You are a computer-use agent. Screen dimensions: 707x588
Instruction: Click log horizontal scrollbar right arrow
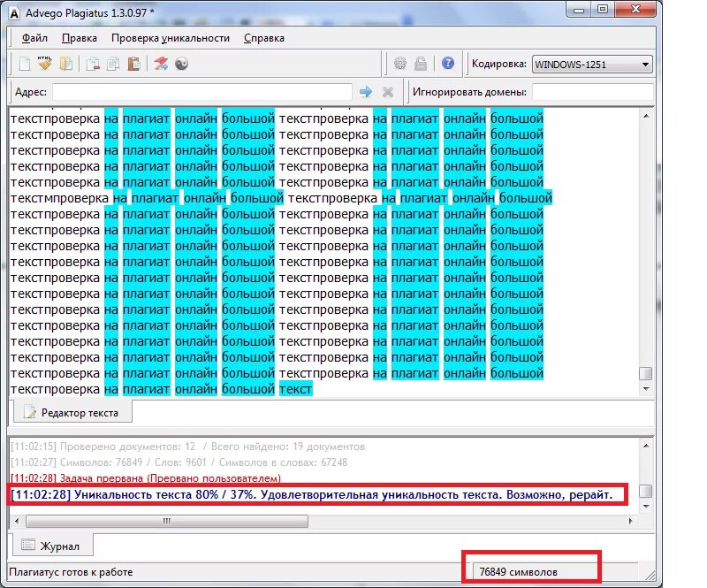[630, 521]
